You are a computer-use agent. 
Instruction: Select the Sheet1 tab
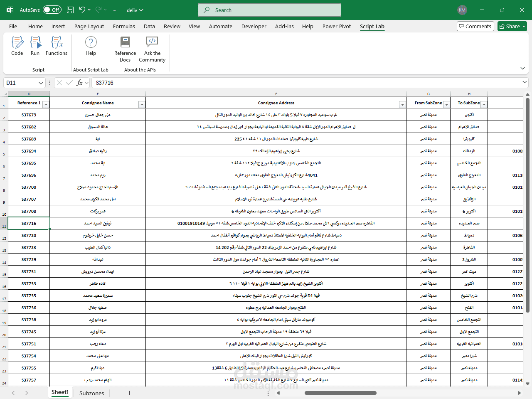point(60,392)
